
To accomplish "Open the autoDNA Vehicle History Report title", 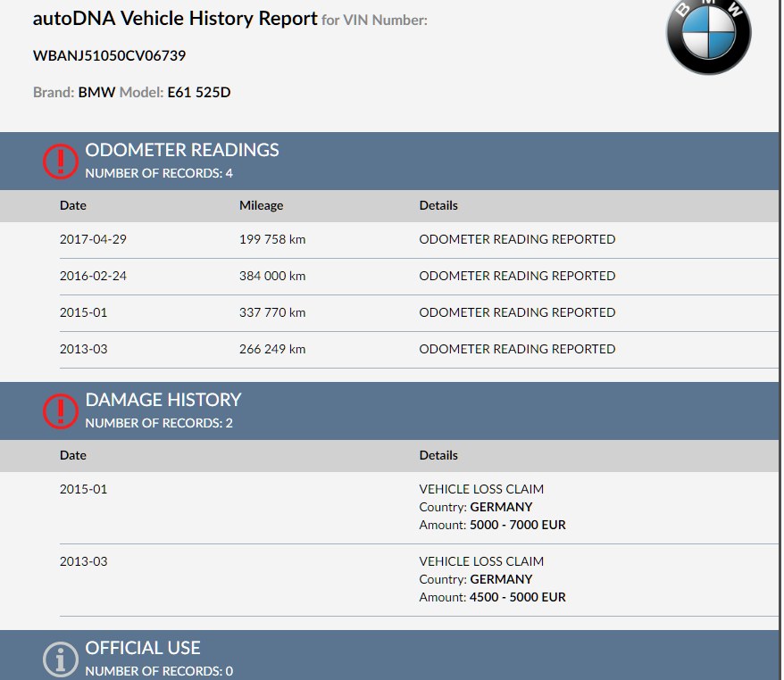I will 175,18.
